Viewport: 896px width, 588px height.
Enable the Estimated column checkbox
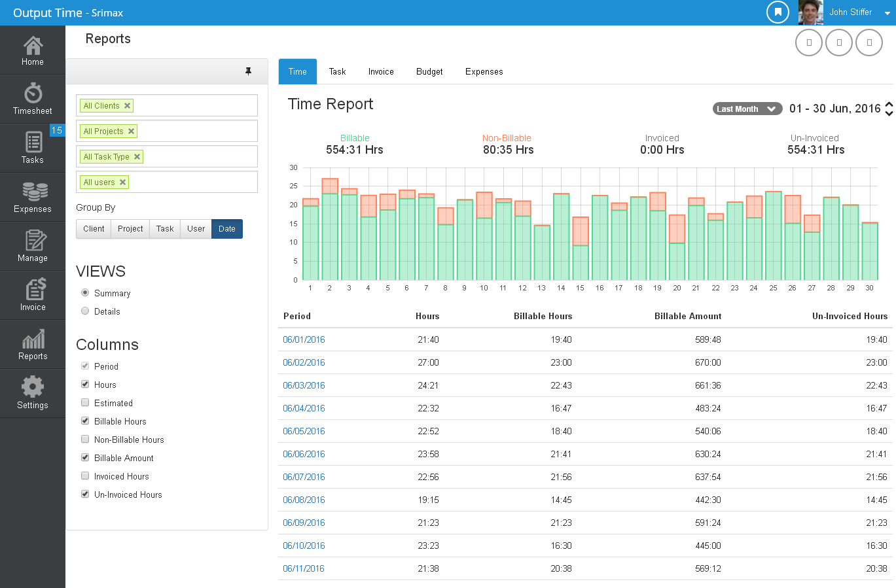85,403
